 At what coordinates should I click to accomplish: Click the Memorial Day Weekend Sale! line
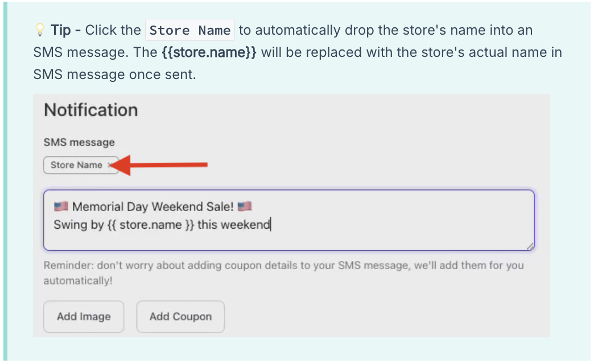click(x=152, y=206)
